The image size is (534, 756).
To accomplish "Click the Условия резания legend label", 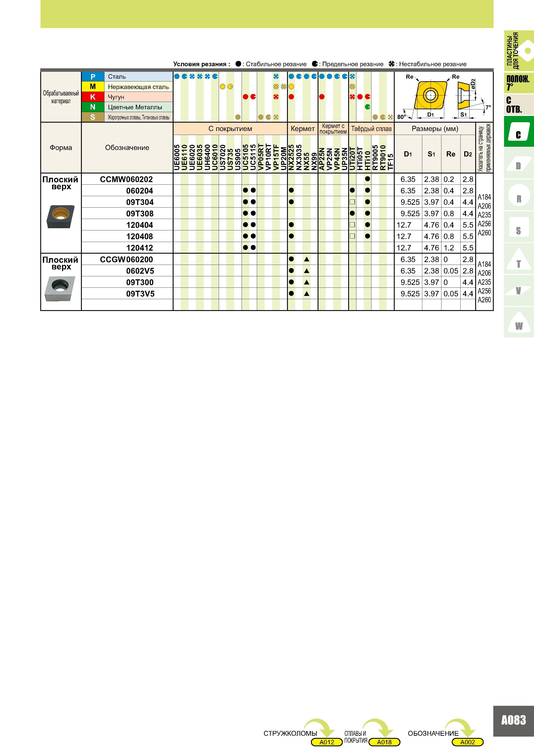I will point(202,64).
